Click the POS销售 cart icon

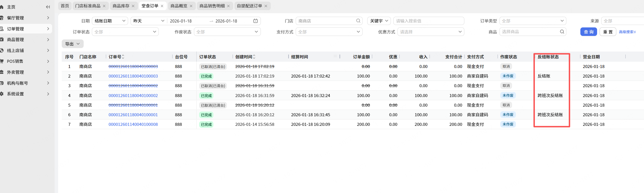[x=2, y=61]
